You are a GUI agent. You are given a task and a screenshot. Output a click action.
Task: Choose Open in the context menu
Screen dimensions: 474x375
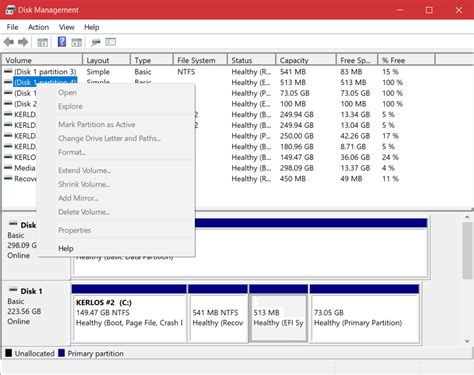click(115, 93)
